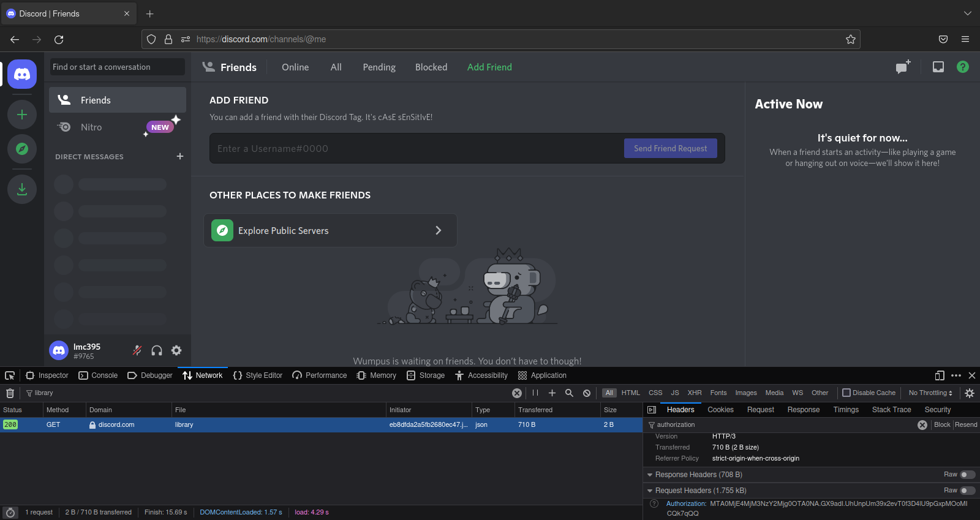Open the Inspector devtools tab

click(x=48, y=375)
